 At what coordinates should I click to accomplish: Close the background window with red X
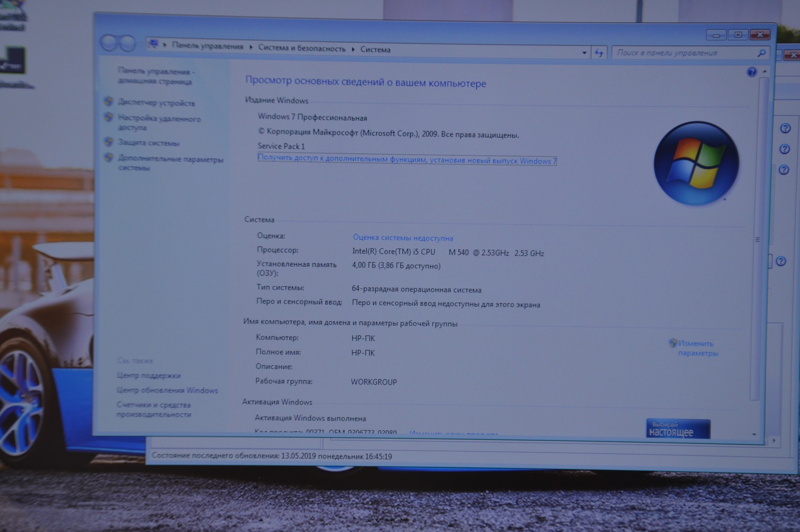pyautogui.click(x=792, y=55)
